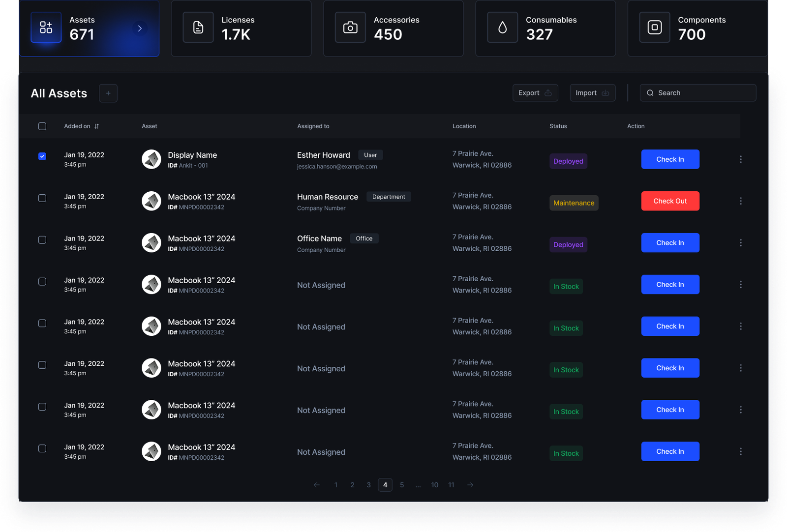Switch to page 5 in pagination

(x=402, y=485)
